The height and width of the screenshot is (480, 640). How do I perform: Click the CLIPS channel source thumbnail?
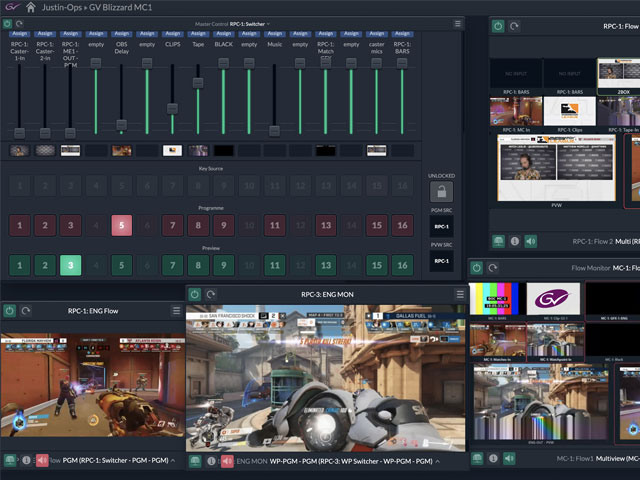coord(172,151)
